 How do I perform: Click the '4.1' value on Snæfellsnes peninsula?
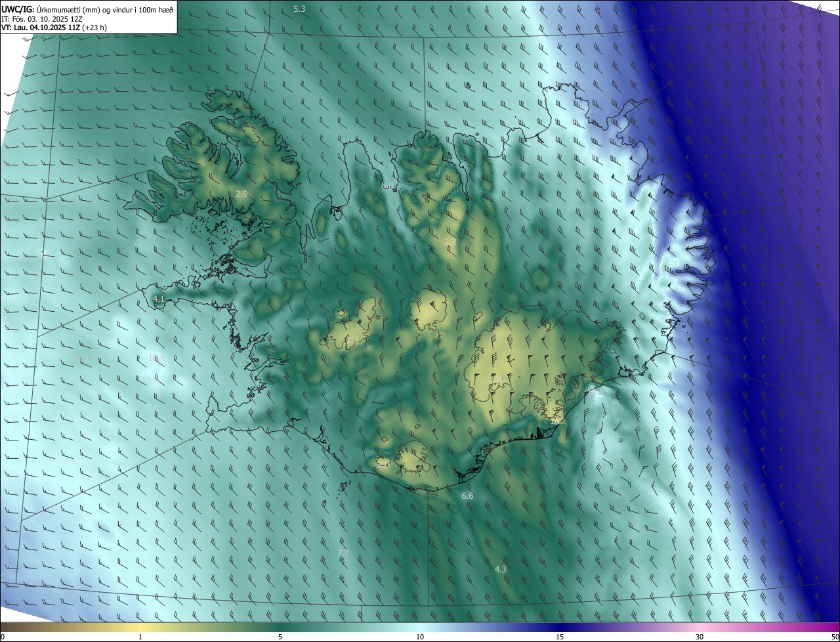tap(158, 299)
